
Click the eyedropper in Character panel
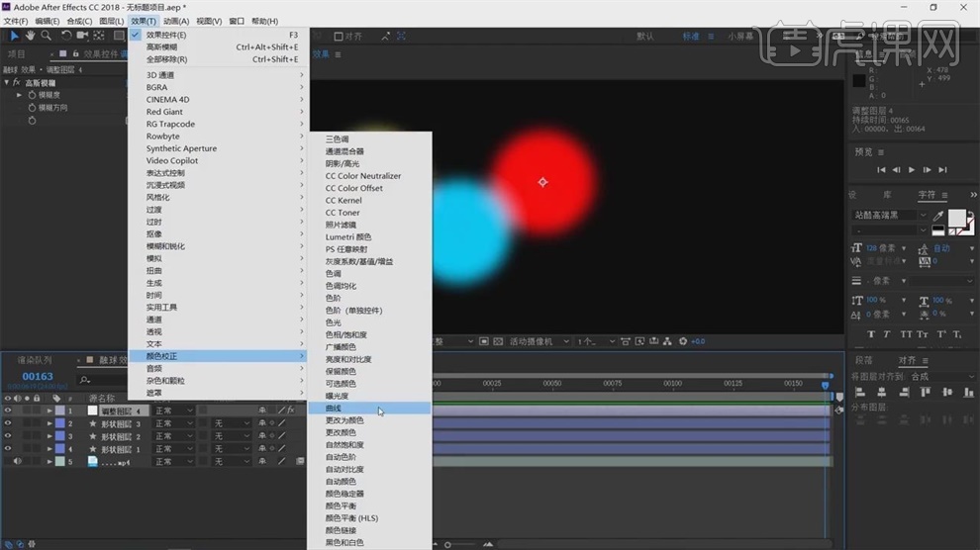click(x=937, y=215)
